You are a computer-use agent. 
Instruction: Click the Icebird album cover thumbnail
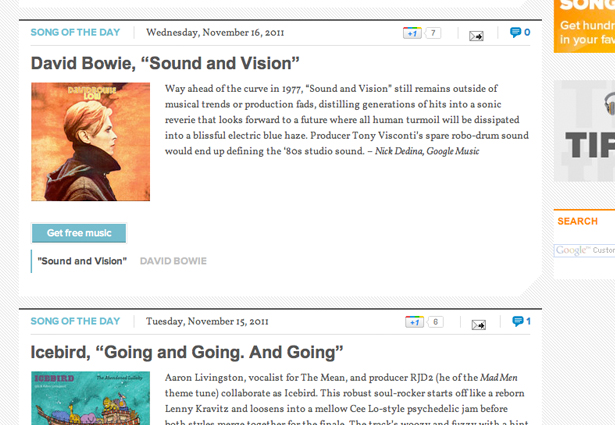(91, 398)
